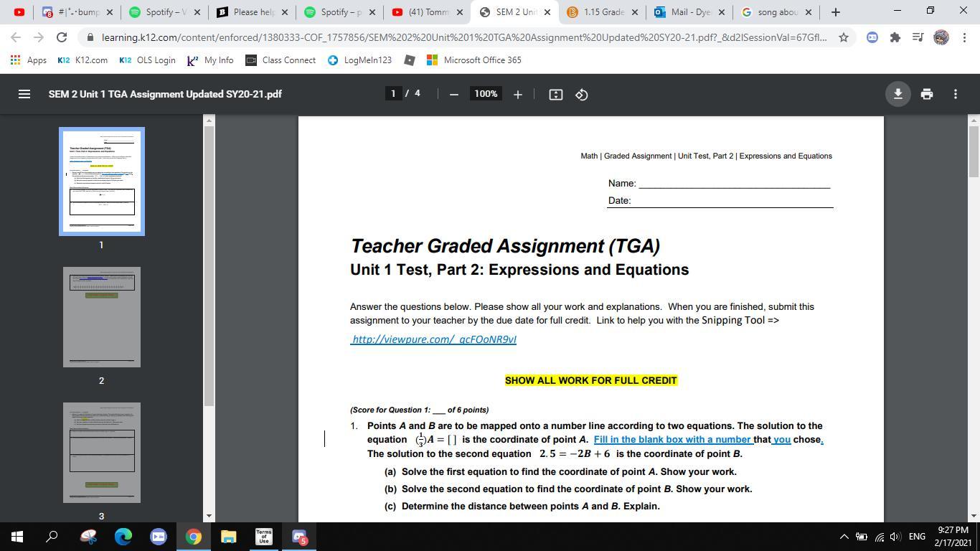This screenshot has height=551, width=980.
Task: Click the 'SHOW ALL WORK FOR FULL CREDIT' text
Action: tap(591, 380)
